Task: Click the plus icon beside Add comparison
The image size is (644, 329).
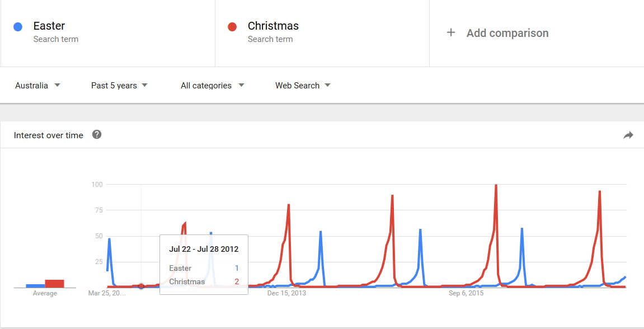Action: click(x=451, y=32)
